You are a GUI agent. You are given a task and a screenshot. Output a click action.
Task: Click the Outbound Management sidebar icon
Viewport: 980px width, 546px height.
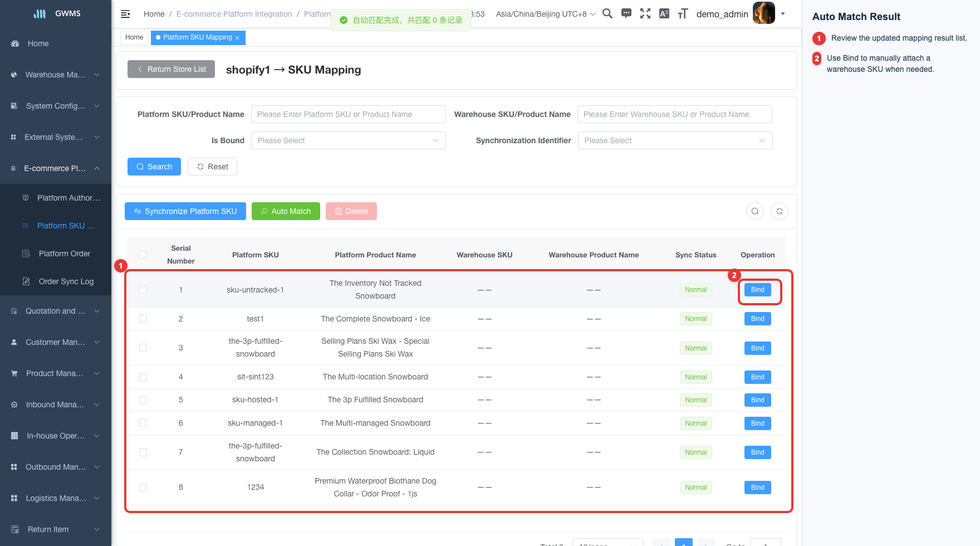[x=14, y=467]
